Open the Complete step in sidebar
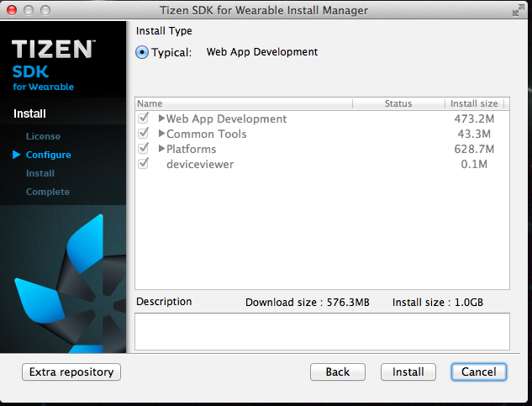532x406 pixels. (x=48, y=192)
